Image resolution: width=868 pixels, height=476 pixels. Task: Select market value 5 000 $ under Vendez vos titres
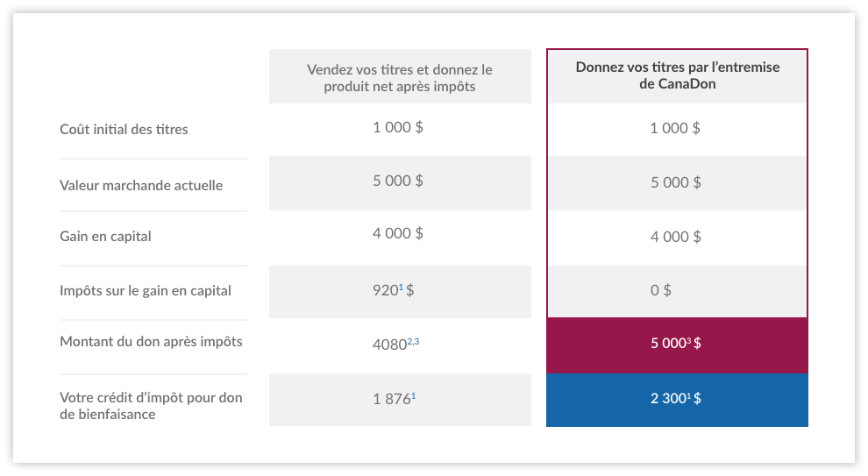pyautogui.click(x=398, y=181)
